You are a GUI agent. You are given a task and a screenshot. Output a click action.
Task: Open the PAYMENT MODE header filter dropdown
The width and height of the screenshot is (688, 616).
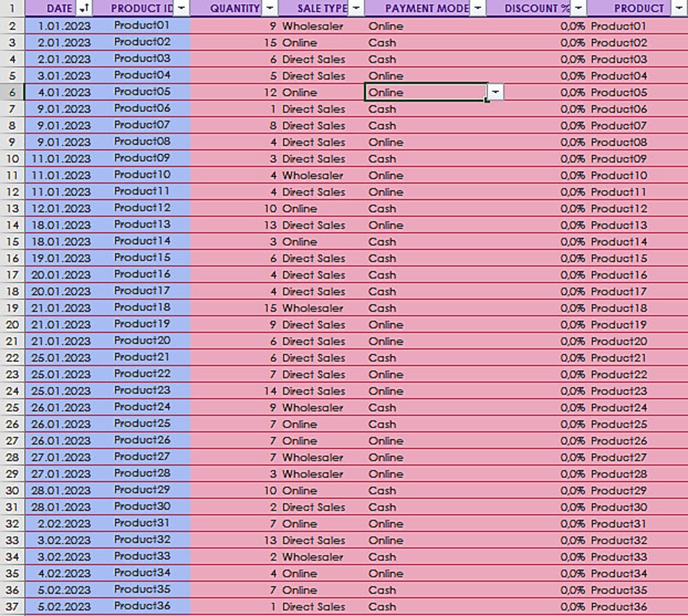click(477, 8)
